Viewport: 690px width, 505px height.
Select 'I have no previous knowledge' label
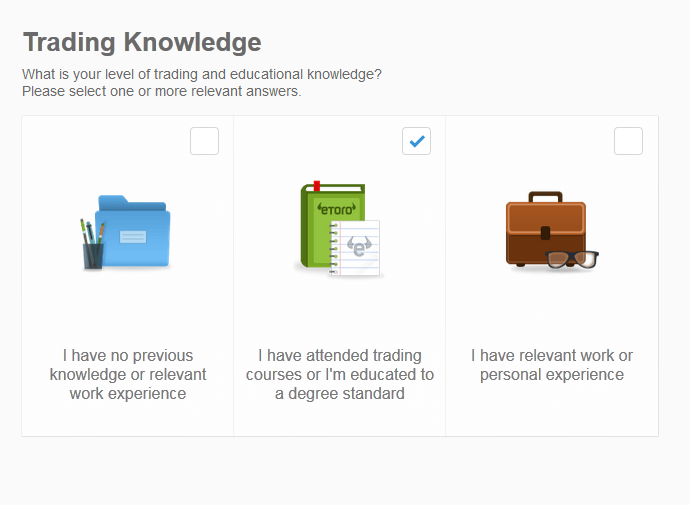(128, 374)
